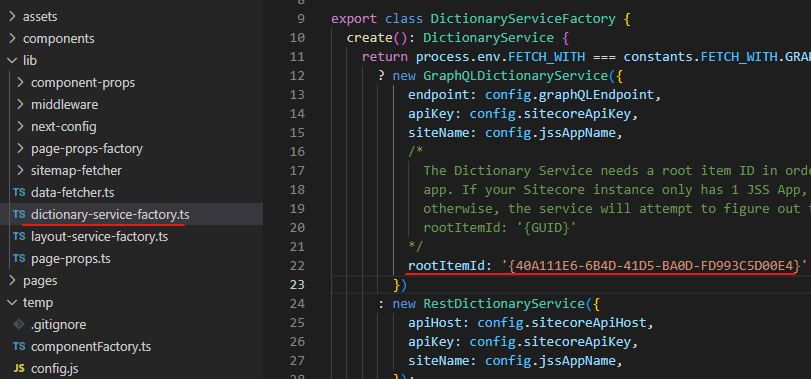
Task: Click TS icon of componentFactory.ts
Action: 19,346
